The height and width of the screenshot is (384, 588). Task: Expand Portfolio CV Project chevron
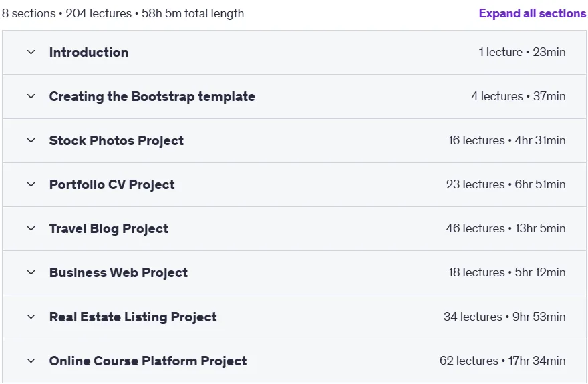point(31,184)
